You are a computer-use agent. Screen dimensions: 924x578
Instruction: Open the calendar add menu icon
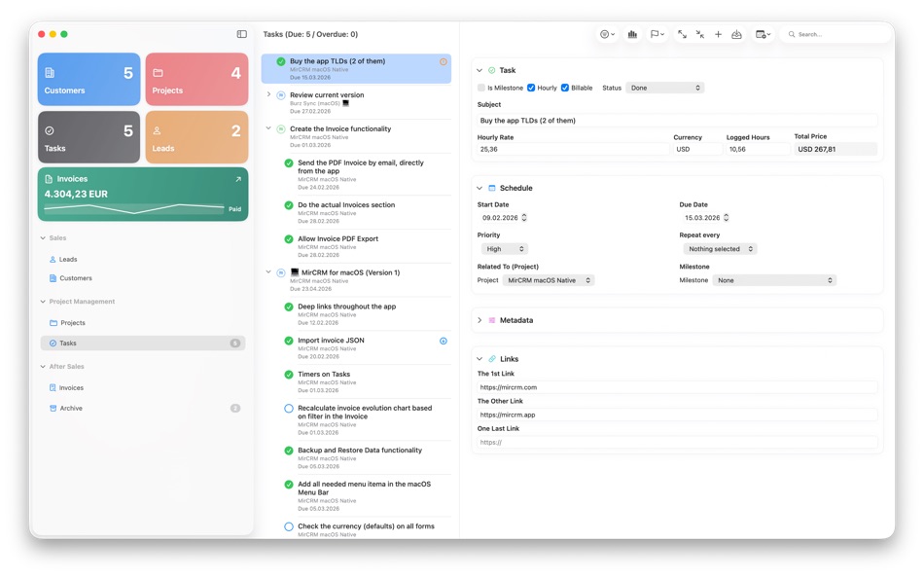click(x=764, y=34)
